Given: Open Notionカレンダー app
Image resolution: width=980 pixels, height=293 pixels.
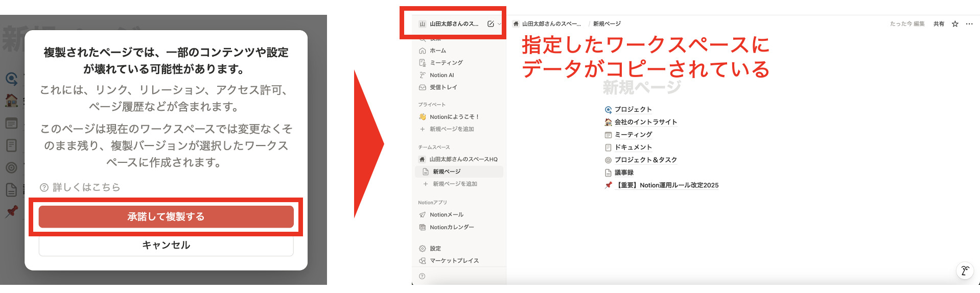Looking at the screenshot, I should tap(459, 227).
